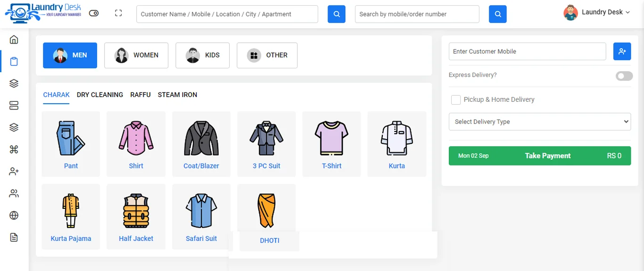Viewport: 644px width, 271px height.
Task: Expand the Laundry Desk user menu
Action: point(597,12)
